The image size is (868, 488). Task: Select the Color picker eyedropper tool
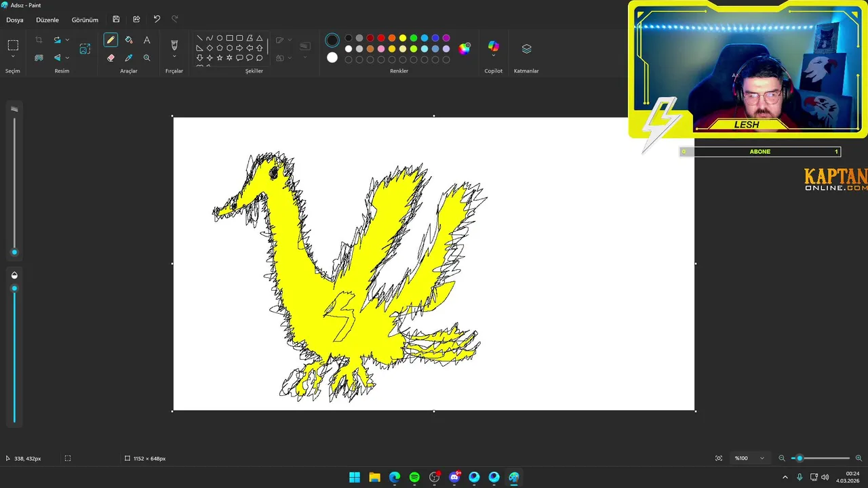pos(129,58)
